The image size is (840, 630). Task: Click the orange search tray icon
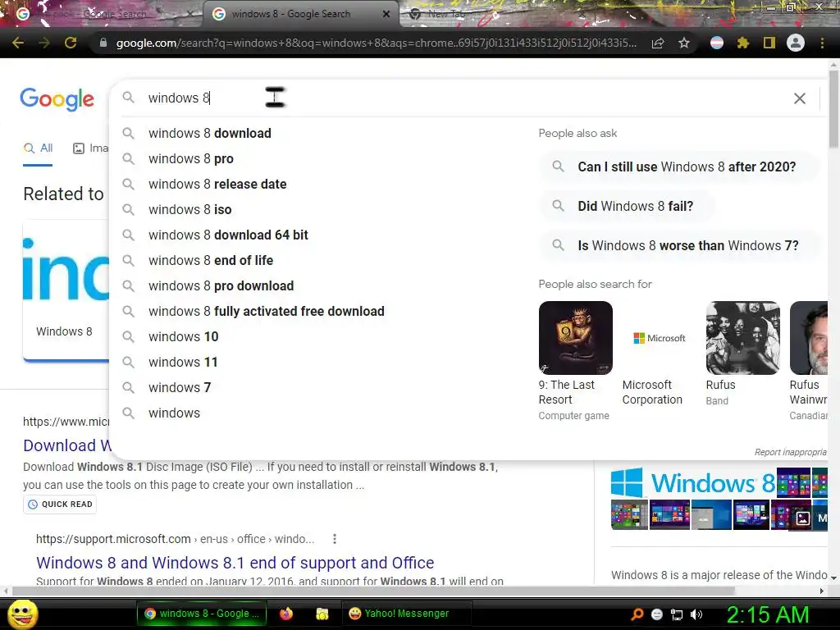click(x=637, y=614)
